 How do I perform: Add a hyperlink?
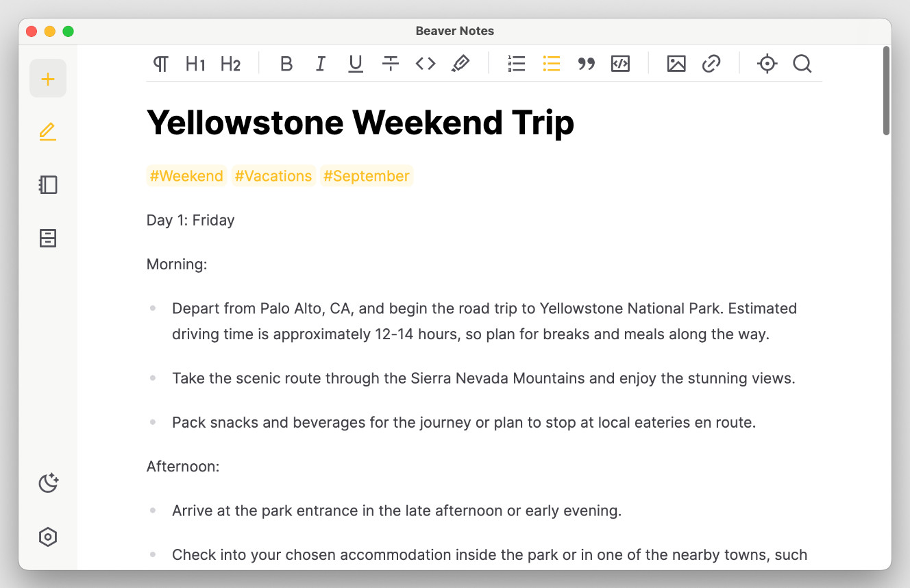[x=711, y=64]
